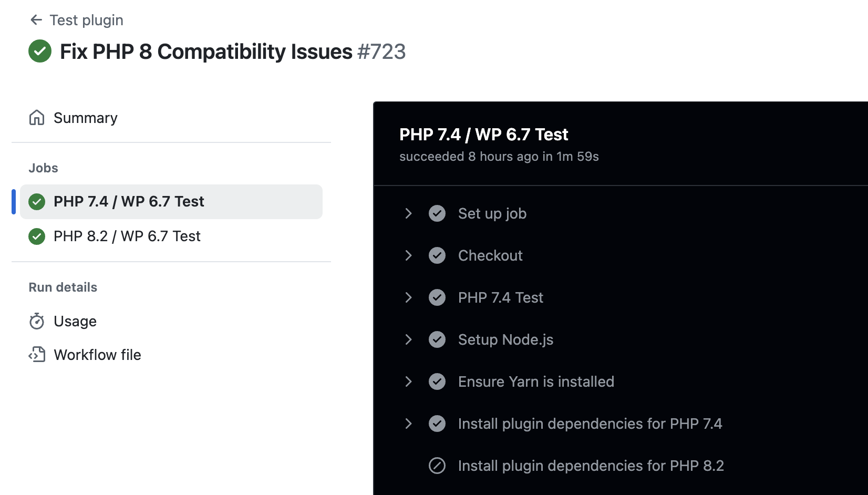This screenshot has width=868, height=495.
Task: Open the Usage run details link
Action: [x=75, y=321]
